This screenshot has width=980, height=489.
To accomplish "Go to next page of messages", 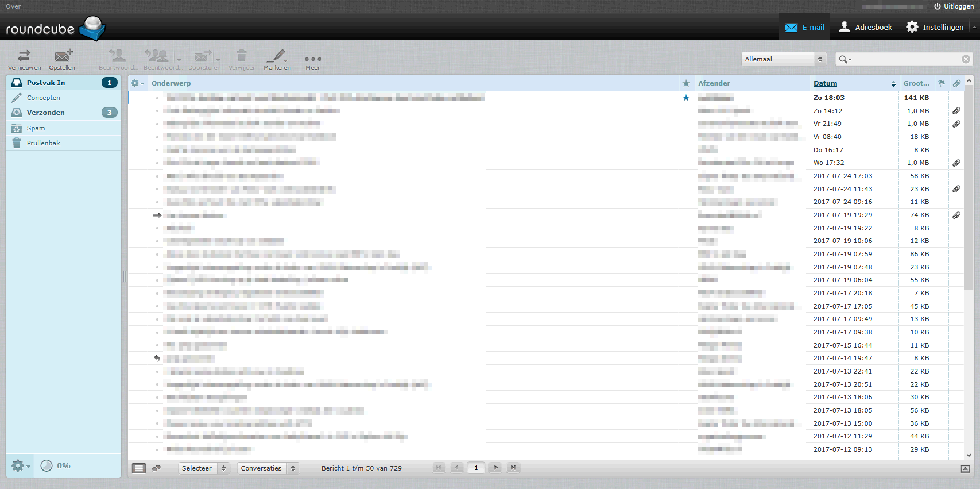I will [x=495, y=468].
